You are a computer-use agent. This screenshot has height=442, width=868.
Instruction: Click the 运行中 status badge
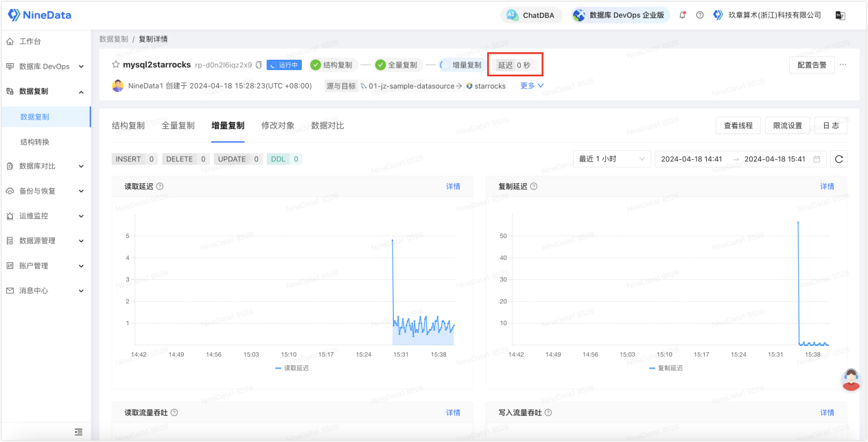[x=284, y=65]
